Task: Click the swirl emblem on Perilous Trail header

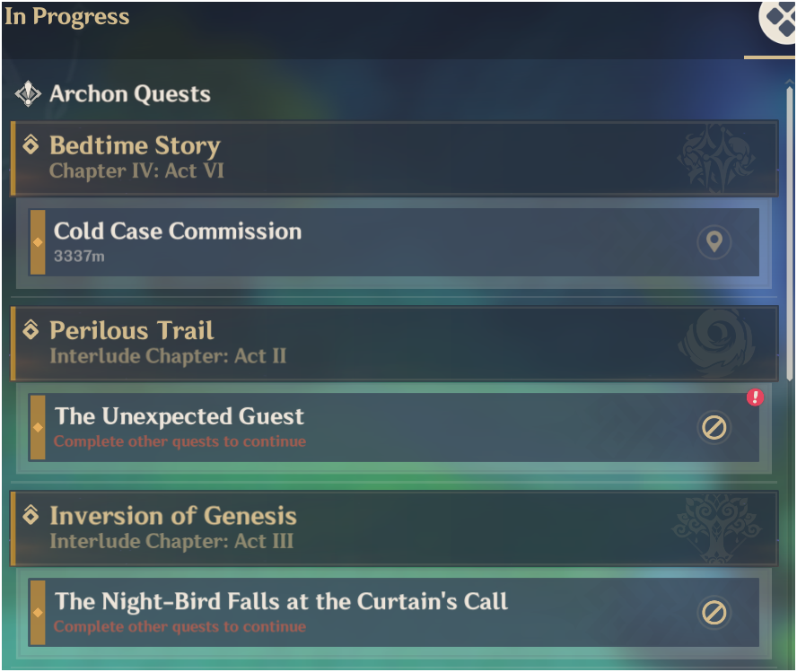Action: 717,343
